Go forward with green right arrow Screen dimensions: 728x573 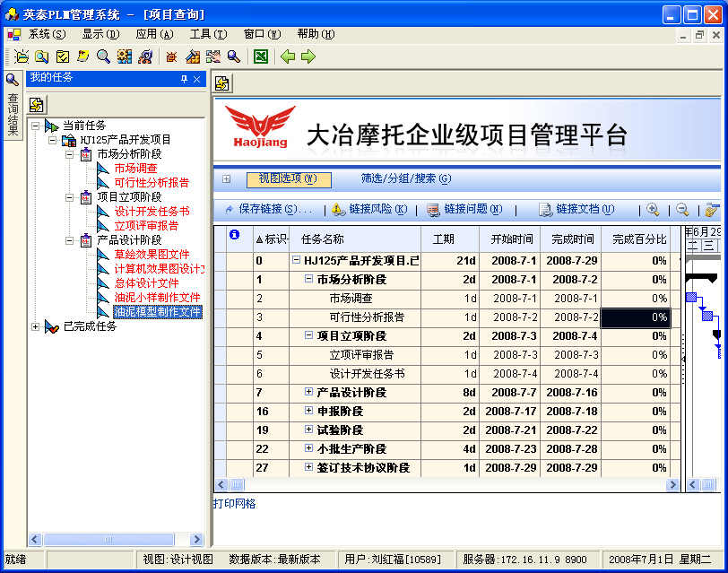point(308,56)
